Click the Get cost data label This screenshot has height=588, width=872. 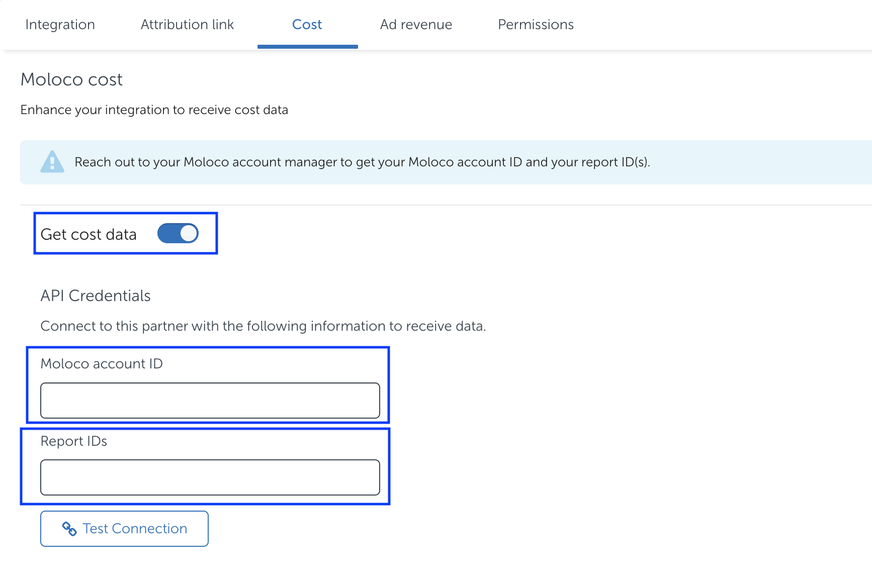click(x=89, y=234)
